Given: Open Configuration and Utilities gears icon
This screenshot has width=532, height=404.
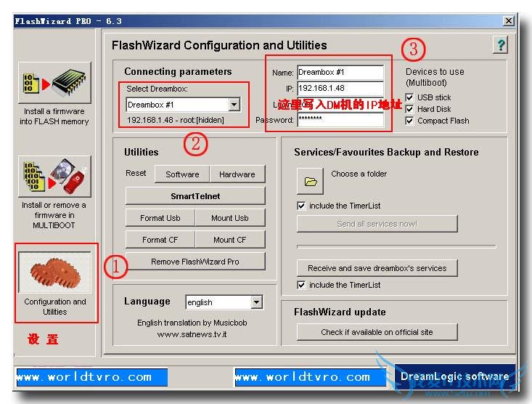Looking at the screenshot, I should pos(54,272).
